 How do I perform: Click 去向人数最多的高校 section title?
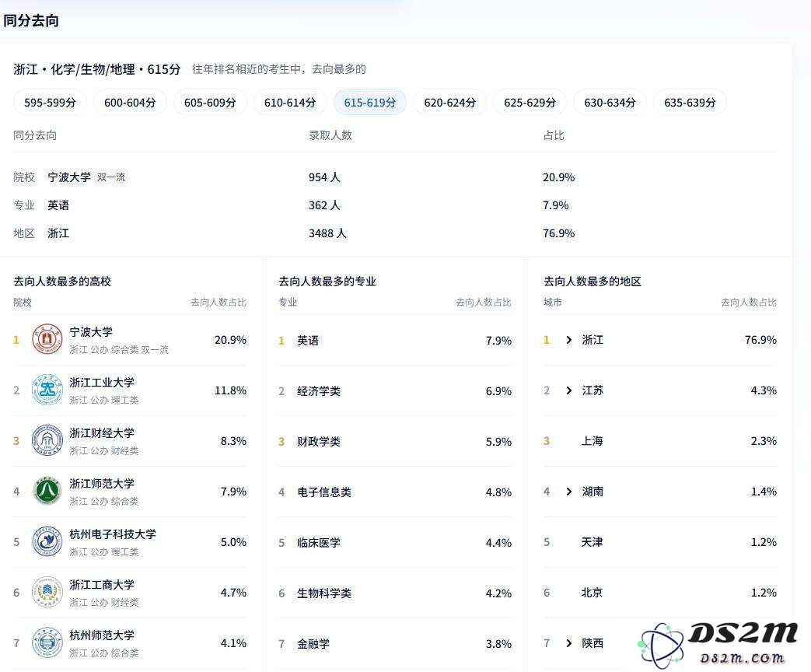(x=62, y=282)
